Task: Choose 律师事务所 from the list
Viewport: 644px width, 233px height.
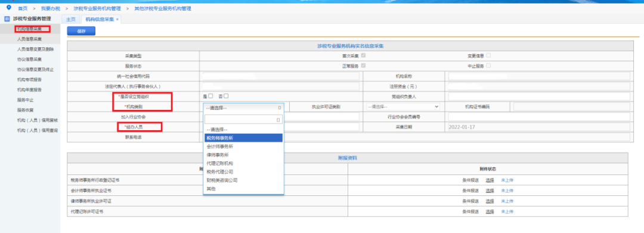Action: click(x=243, y=155)
